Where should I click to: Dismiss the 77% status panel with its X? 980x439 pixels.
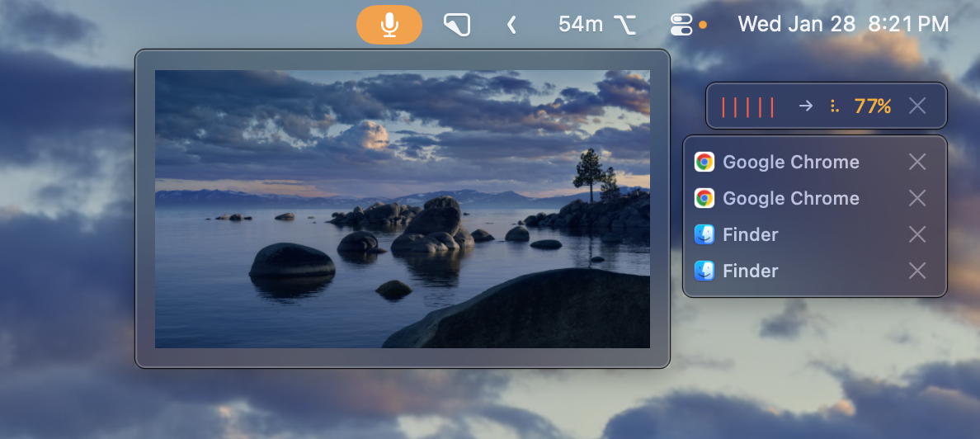pos(916,106)
